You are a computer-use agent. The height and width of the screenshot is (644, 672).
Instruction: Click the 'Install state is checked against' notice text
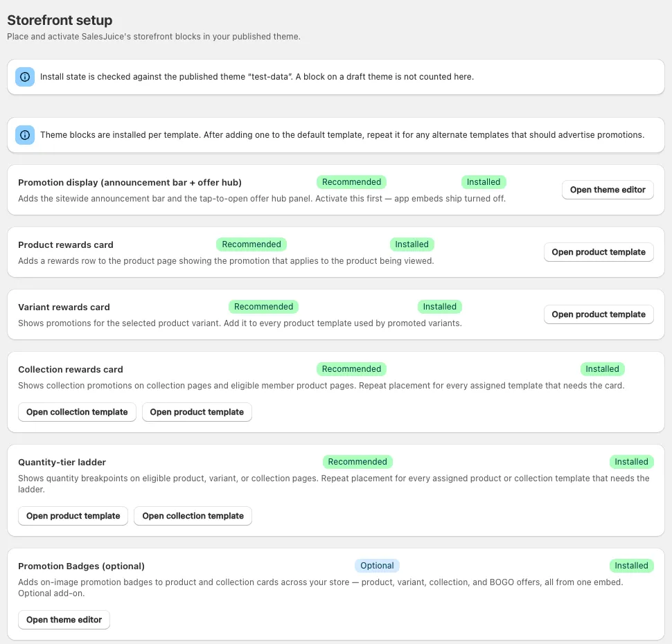click(257, 77)
